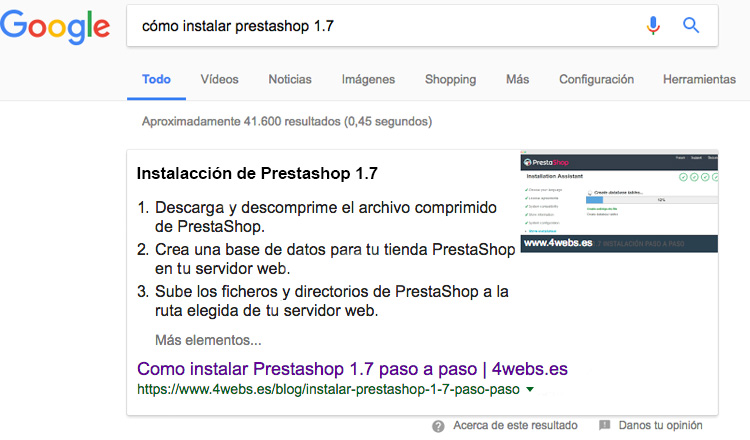Expand the Más menu
This screenshot has height=440, width=750.
pos(518,79)
